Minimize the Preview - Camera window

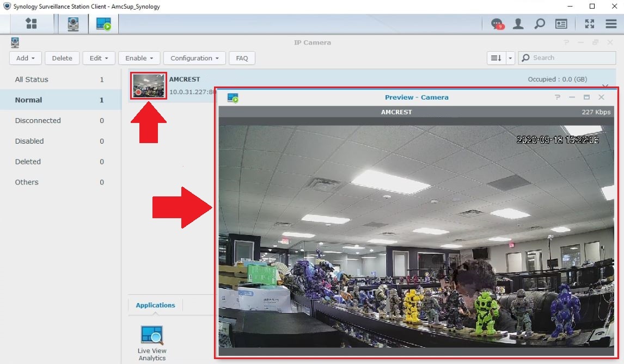pos(572,97)
